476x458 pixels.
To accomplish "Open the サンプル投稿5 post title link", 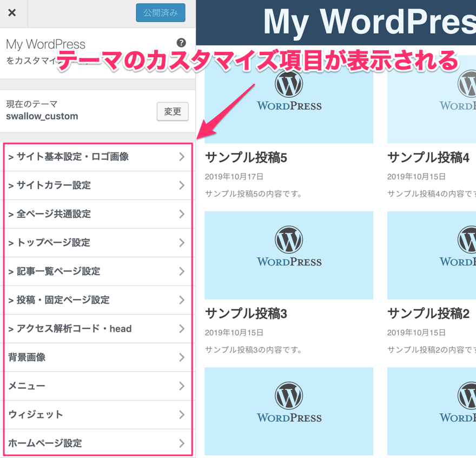I will coord(246,158).
